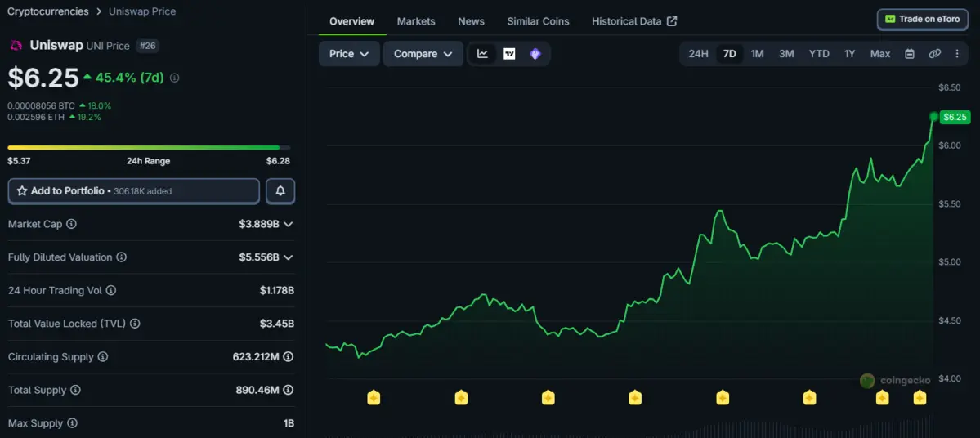Open the purple GeckoTerminal chart icon
Screen dimensions: 980x438
click(535, 54)
